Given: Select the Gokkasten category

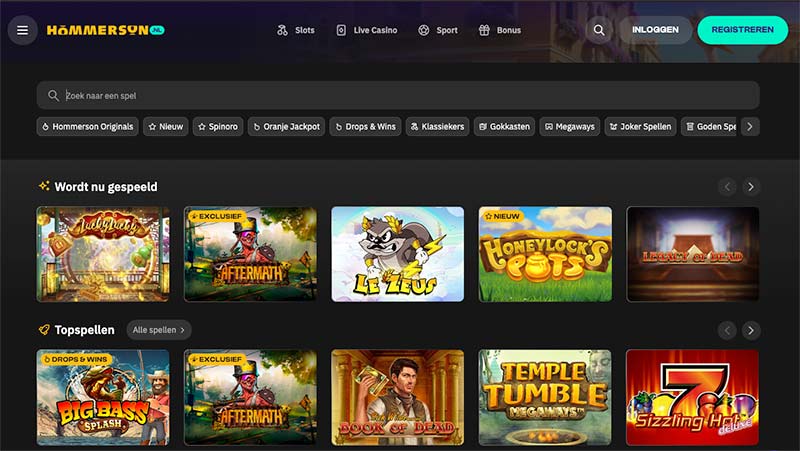Looking at the screenshot, I should click(504, 127).
